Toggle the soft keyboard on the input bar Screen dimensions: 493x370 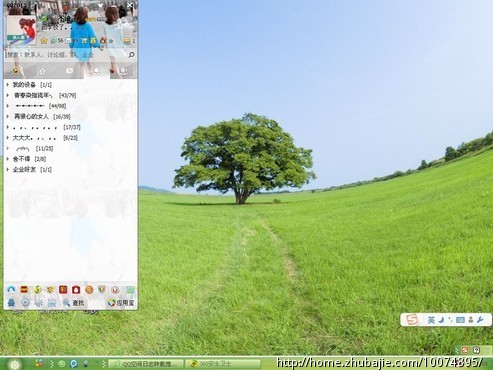[x=460, y=320]
